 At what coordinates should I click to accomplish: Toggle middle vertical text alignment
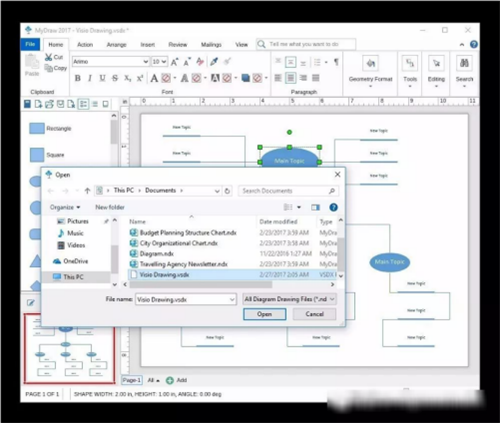click(291, 62)
